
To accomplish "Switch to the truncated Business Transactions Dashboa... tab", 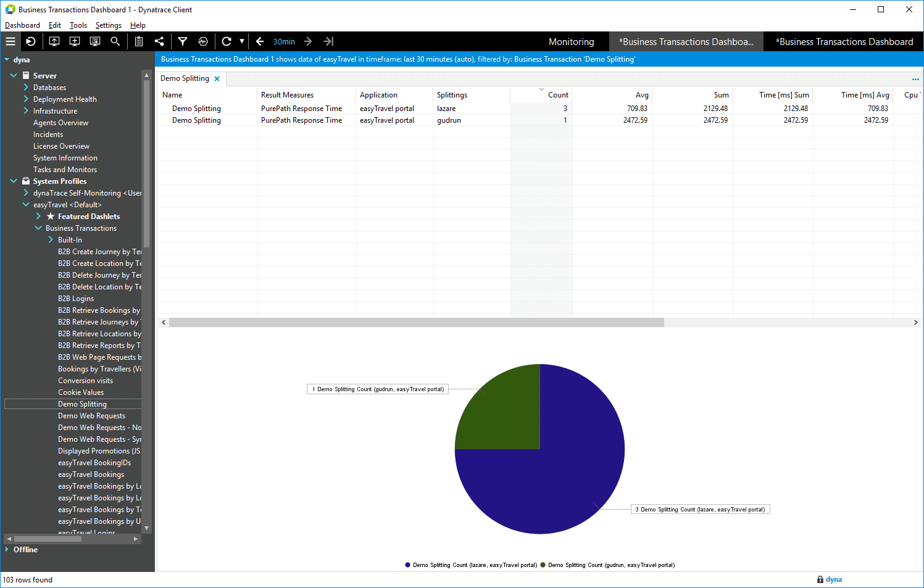I will point(686,42).
